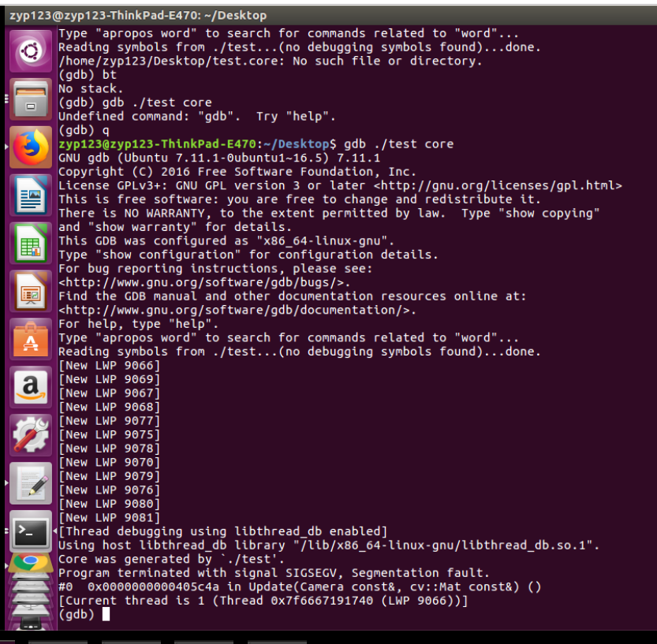Launch Firefox web browser

click(x=31, y=148)
